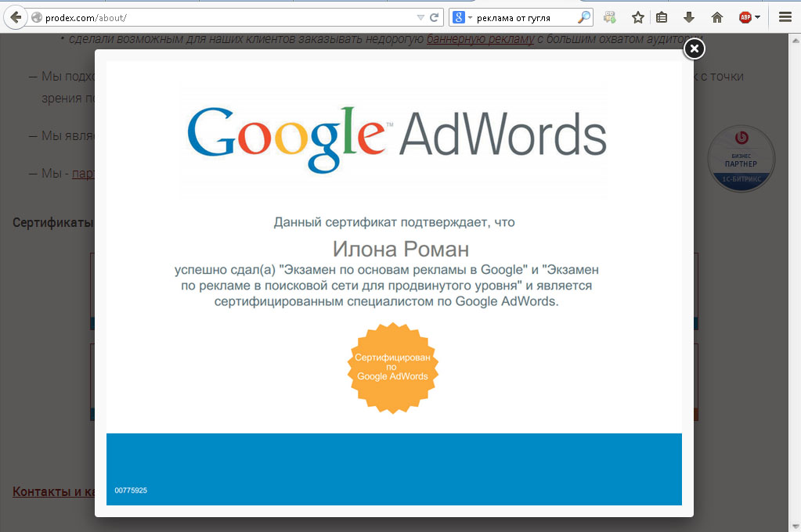Click the scrollbar down arrow
The width and height of the screenshot is (801, 532).
pyautogui.click(x=796, y=526)
